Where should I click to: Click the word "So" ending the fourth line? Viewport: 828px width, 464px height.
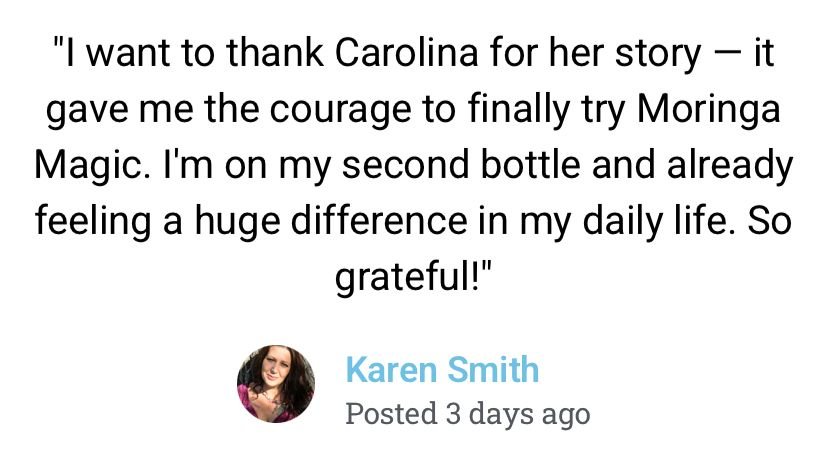769,220
